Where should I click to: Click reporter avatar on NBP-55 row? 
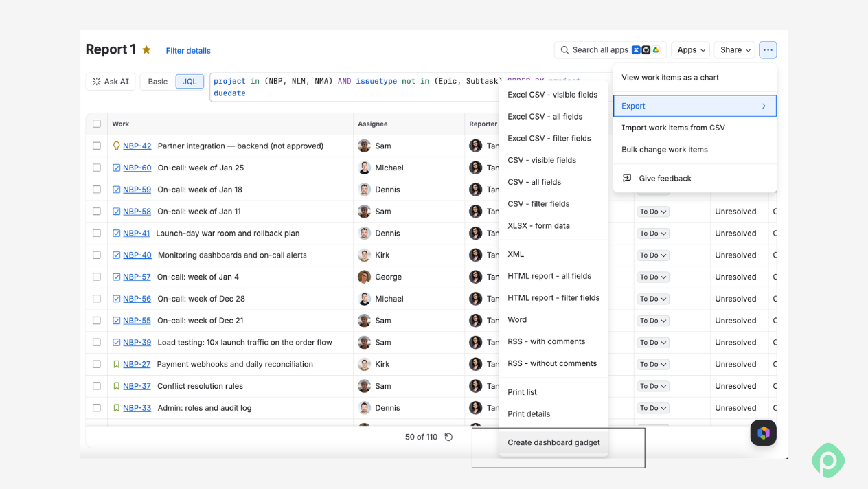[x=475, y=321]
